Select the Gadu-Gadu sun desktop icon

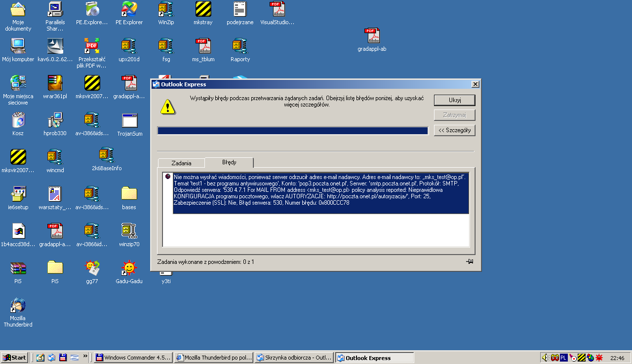pos(129,272)
